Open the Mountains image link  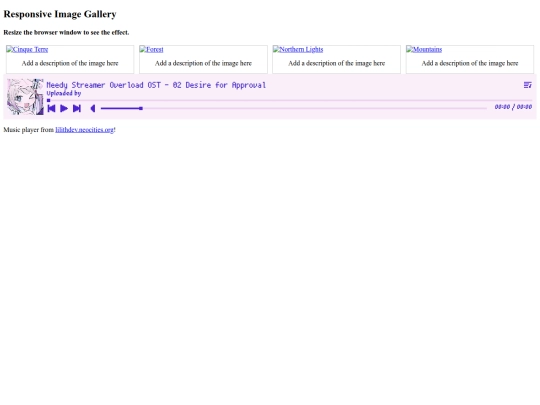[424, 49]
